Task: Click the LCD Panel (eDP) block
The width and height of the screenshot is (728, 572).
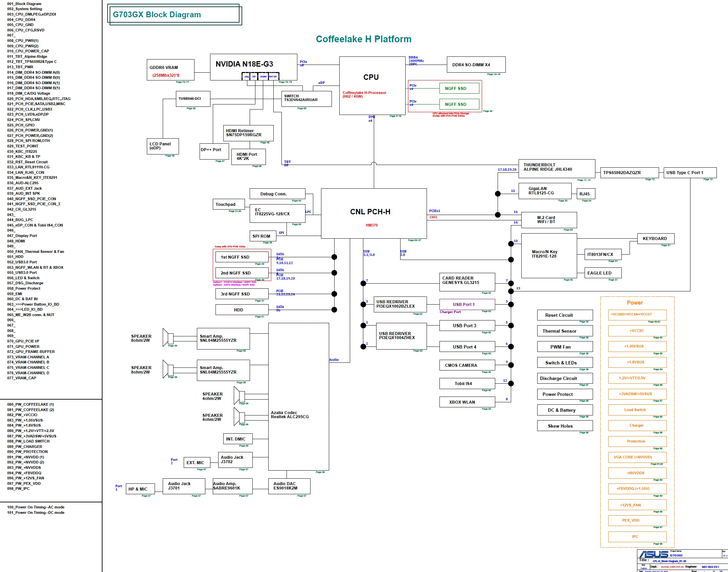Action: click(163, 146)
